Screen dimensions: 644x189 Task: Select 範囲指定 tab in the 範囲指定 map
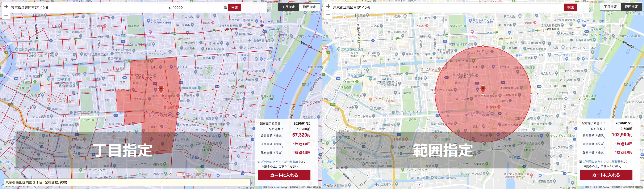631,7
